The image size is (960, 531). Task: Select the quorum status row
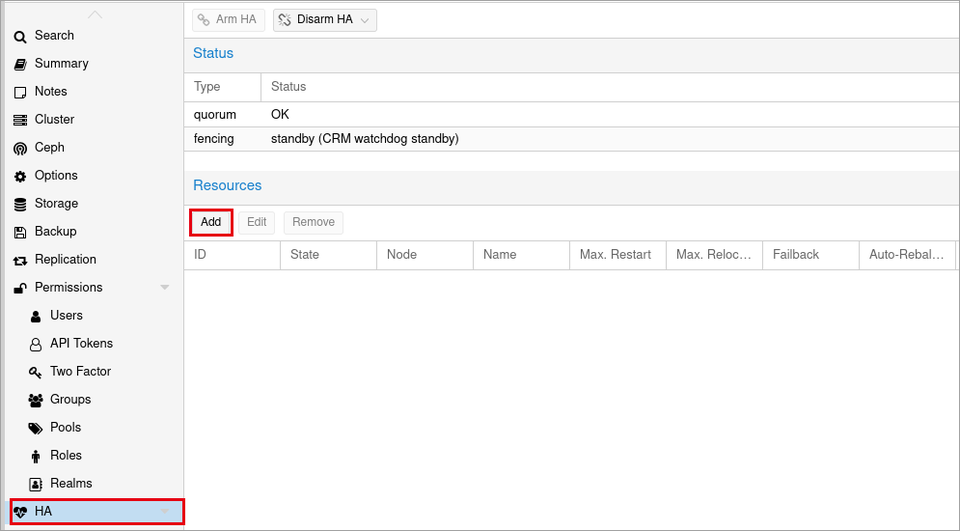(572, 115)
